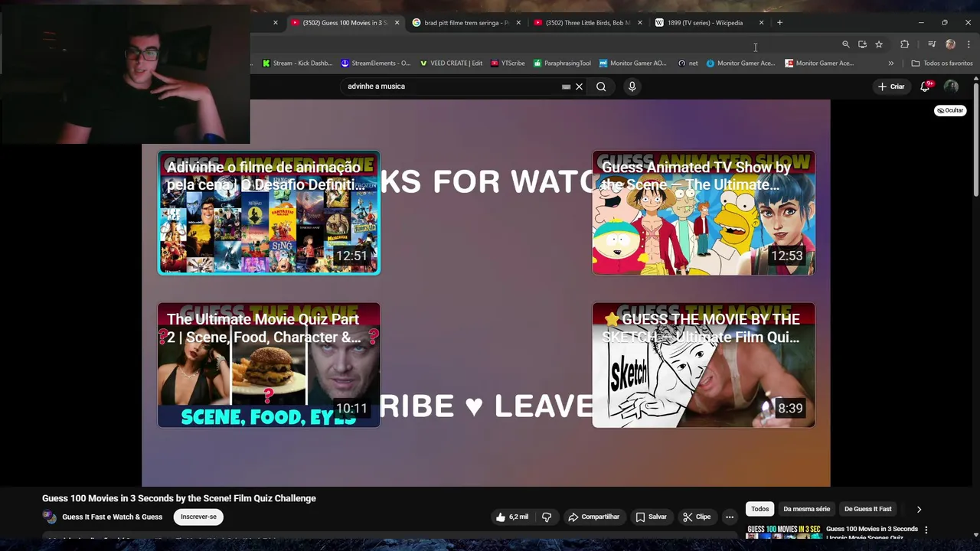Image resolution: width=980 pixels, height=551 pixels.
Task: Open the Guess It Fast channel avatar
Action: pyautogui.click(x=49, y=517)
